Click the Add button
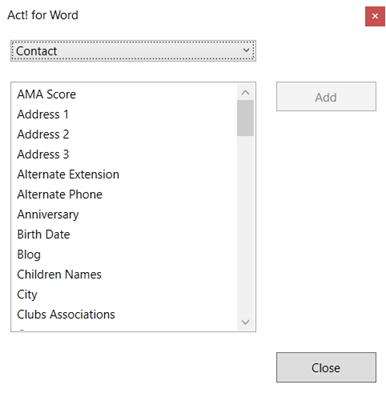 pos(326,97)
